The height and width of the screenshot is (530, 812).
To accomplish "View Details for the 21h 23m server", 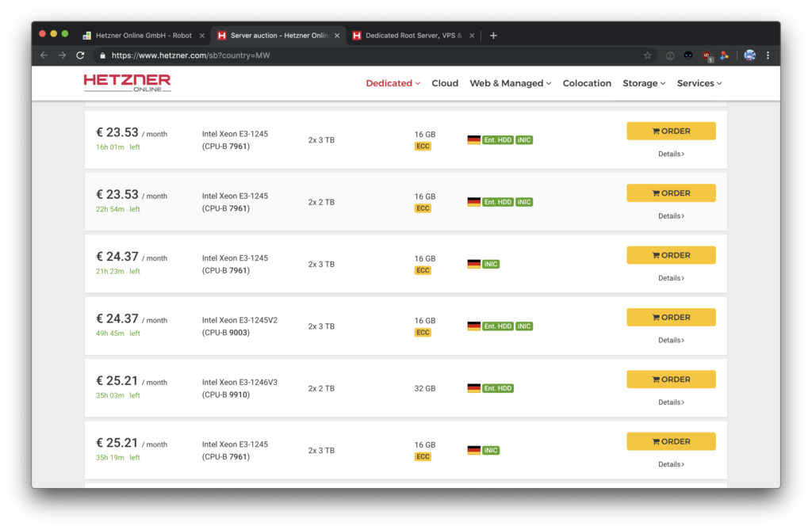I will click(671, 278).
